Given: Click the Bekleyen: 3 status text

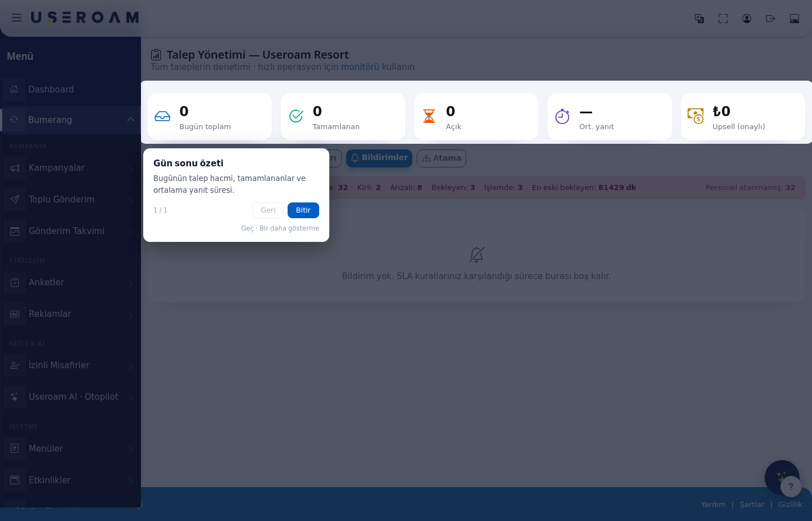Looking at the screenshot, I should click(x=453, y=188).
